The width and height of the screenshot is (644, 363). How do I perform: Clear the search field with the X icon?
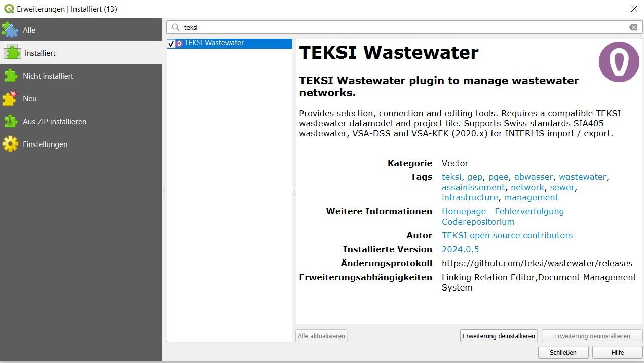tap(633, 27)
